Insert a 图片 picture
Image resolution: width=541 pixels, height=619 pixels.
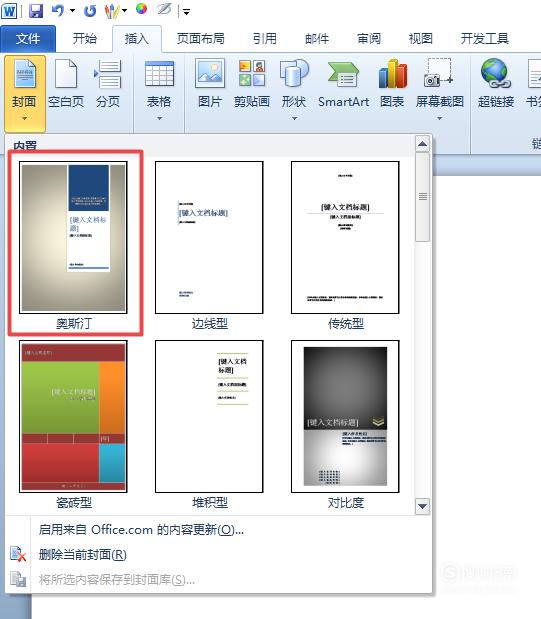pos(210,84)
